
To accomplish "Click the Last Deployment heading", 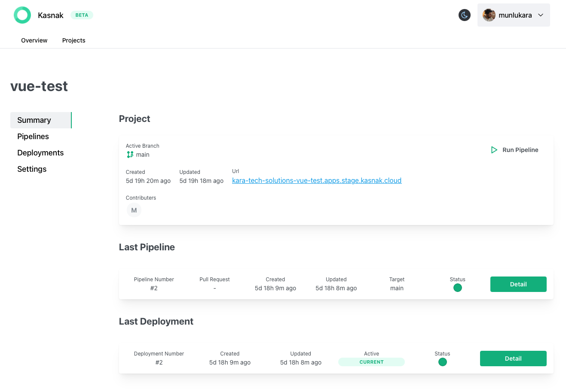I will [x=156, y=322].
